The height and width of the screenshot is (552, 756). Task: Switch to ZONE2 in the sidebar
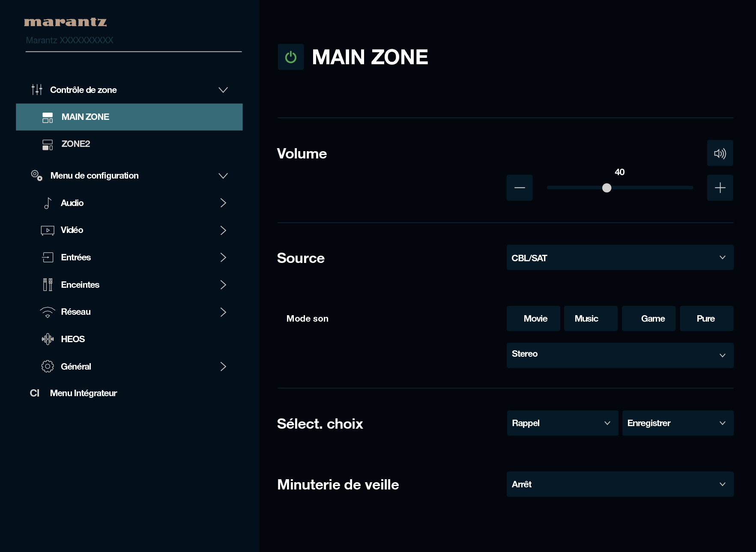(76, 144)
